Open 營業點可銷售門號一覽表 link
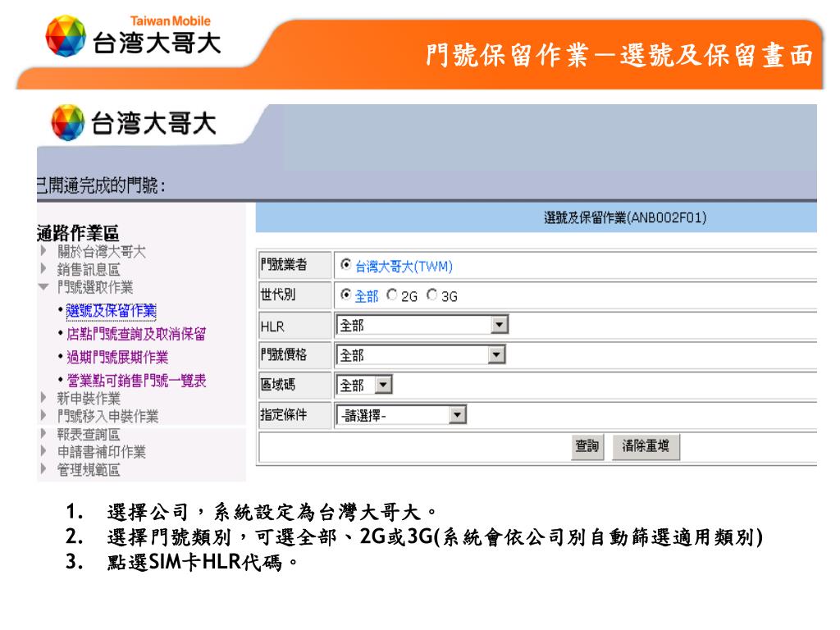This screenshot has width=840, height=630. (x=136, y=381)
